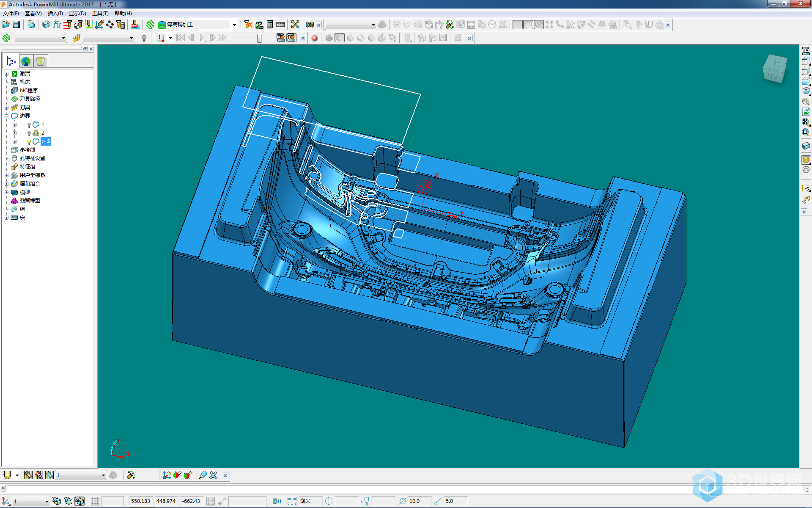Toggle third toolpath display mode button
The image size is (812, 508).
click(538, 25)
